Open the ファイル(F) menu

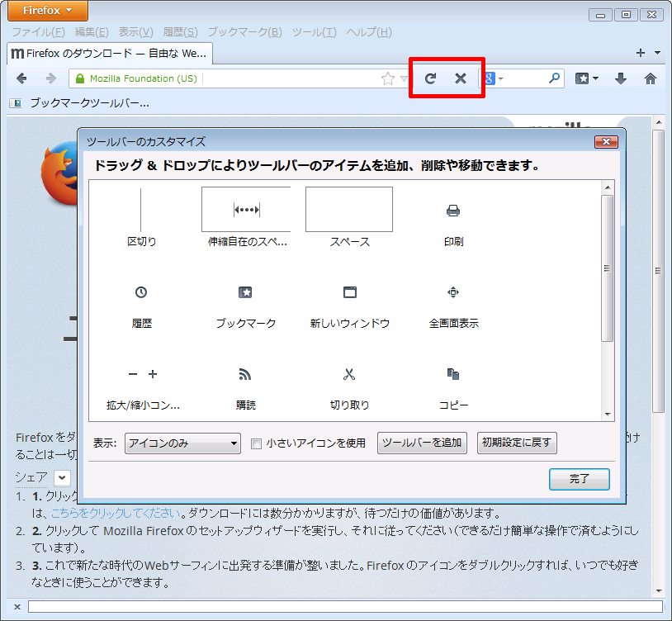[38, 32]
